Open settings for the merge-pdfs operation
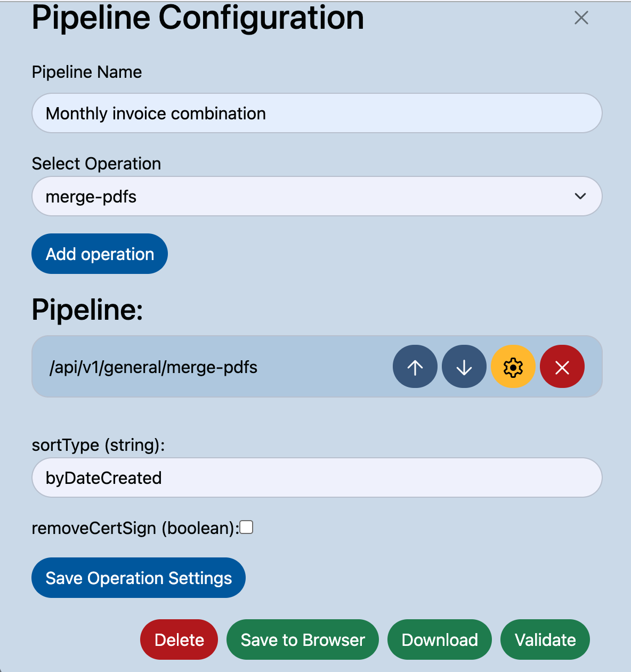This screenshot has width=631, height=672. (x=513, y=366)
